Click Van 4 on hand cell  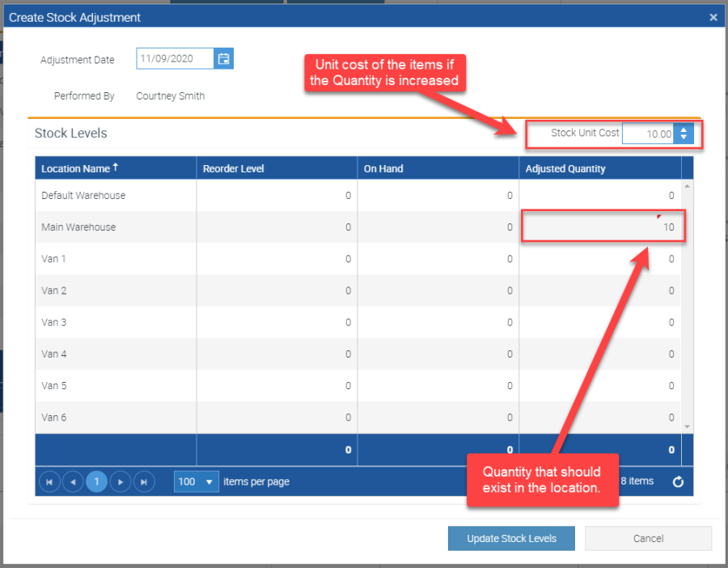pos(438,354)
